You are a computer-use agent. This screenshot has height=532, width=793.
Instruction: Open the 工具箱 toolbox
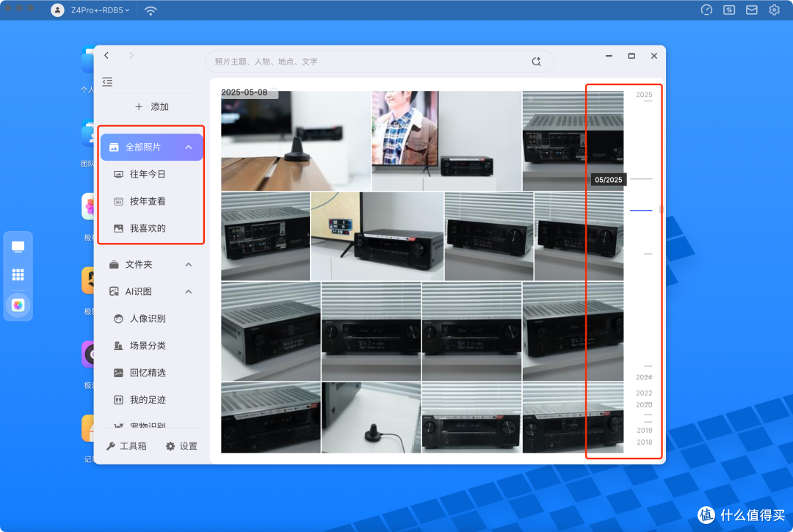pyautogui.click(x=126, y=446)
